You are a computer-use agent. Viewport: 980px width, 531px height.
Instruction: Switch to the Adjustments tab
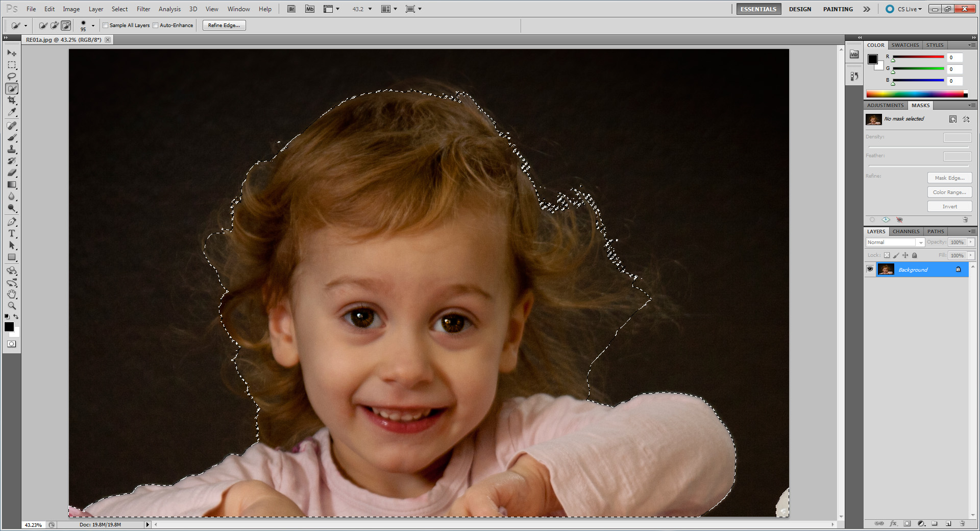click(886, 105)
